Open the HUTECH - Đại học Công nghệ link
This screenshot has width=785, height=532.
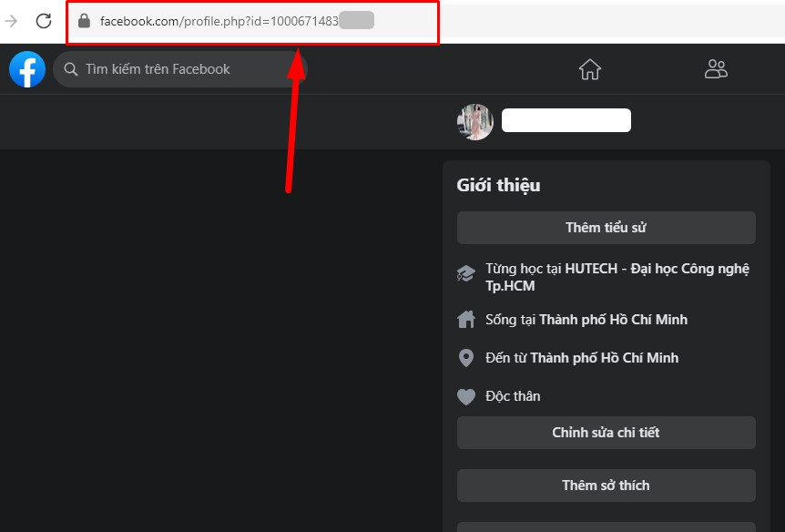click(x=657, y=269)
